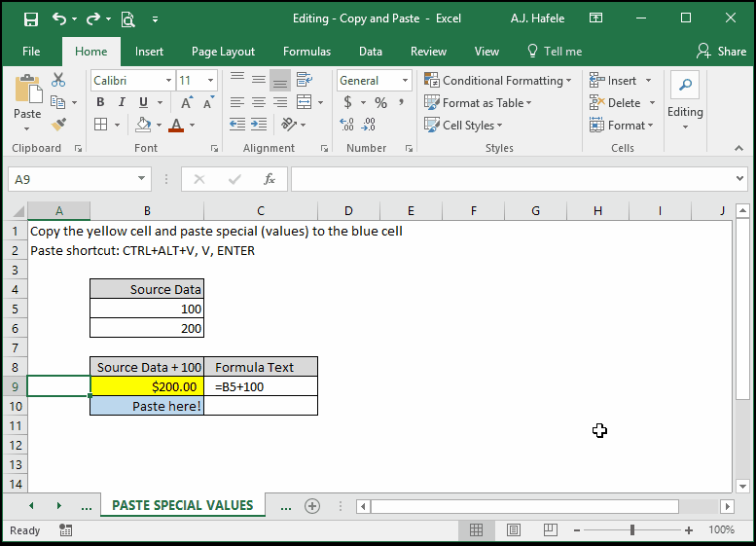The image size is (756, 546).
Task: Select the yellow $200.00 cell
Action: point(147,386)
